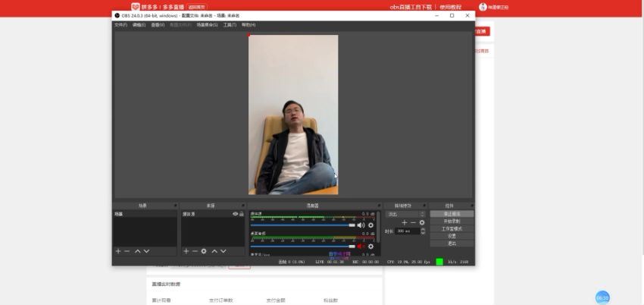Move source up with the sources up arrow
Viewport: 644px width, 305px height.
point(214,251)
